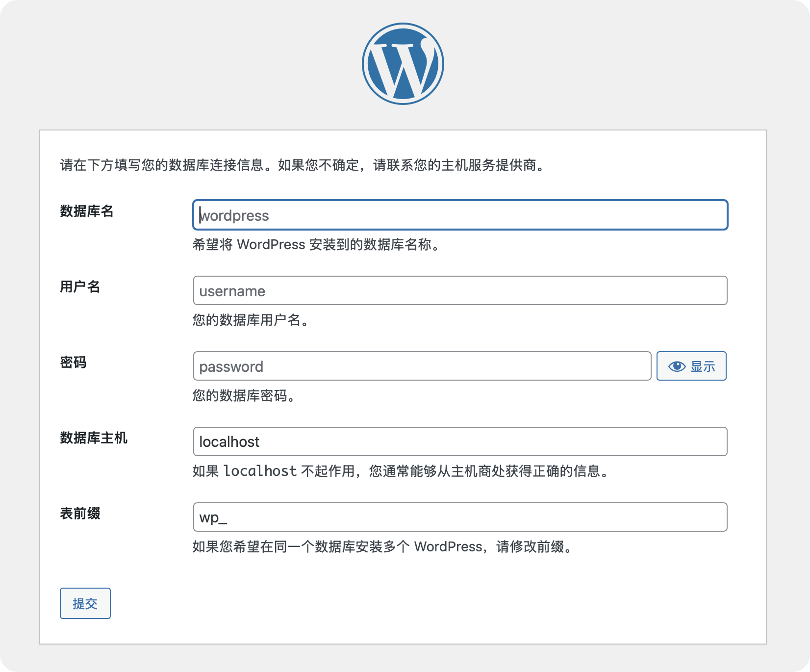Screen dimensions: 810x672
Task: Click inside the 数据库名 field showing wordpress
Action: pos(460,215)
